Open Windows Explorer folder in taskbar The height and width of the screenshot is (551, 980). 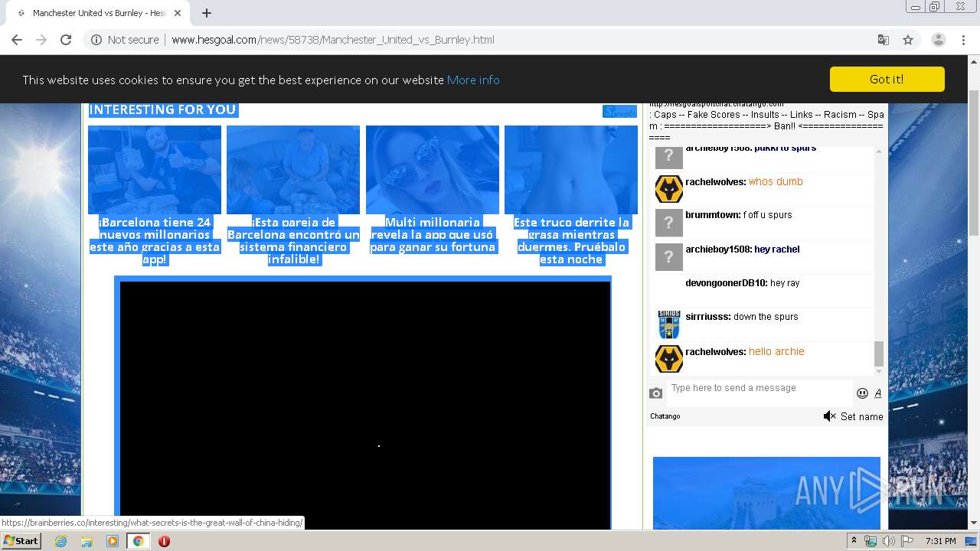tap(87, 541)
